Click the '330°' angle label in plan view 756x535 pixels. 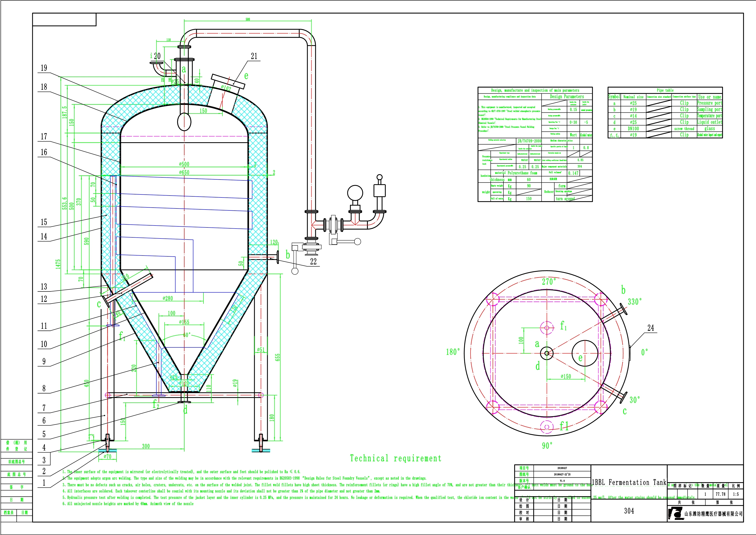pos(635,301)
